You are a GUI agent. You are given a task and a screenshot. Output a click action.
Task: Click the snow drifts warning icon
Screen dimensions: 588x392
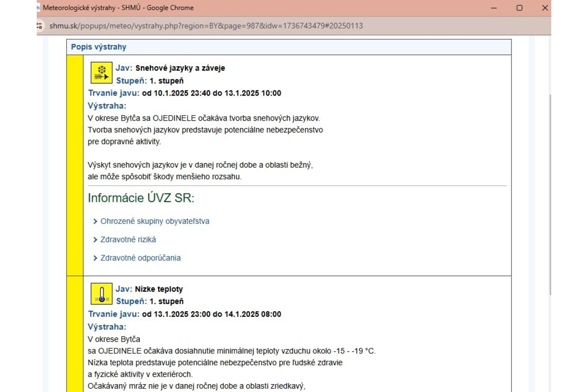101,73
